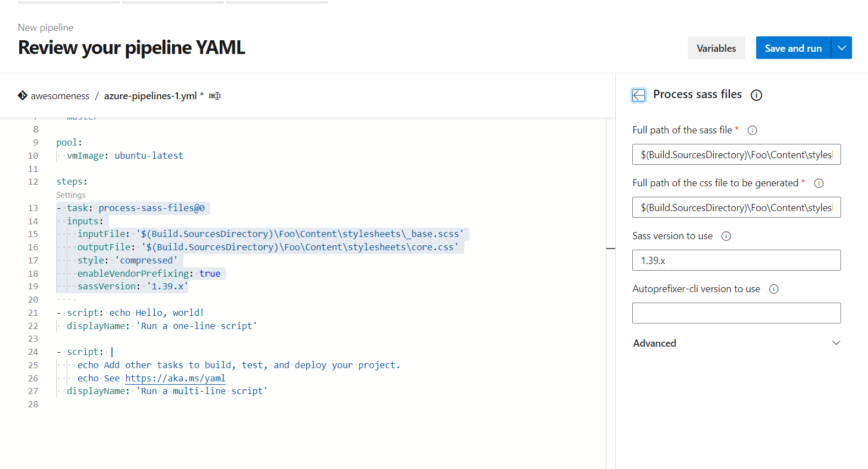This screenshot has width=868, height=469.
Task: Click the Settings link above the task
Action: (x=71, y=195)
